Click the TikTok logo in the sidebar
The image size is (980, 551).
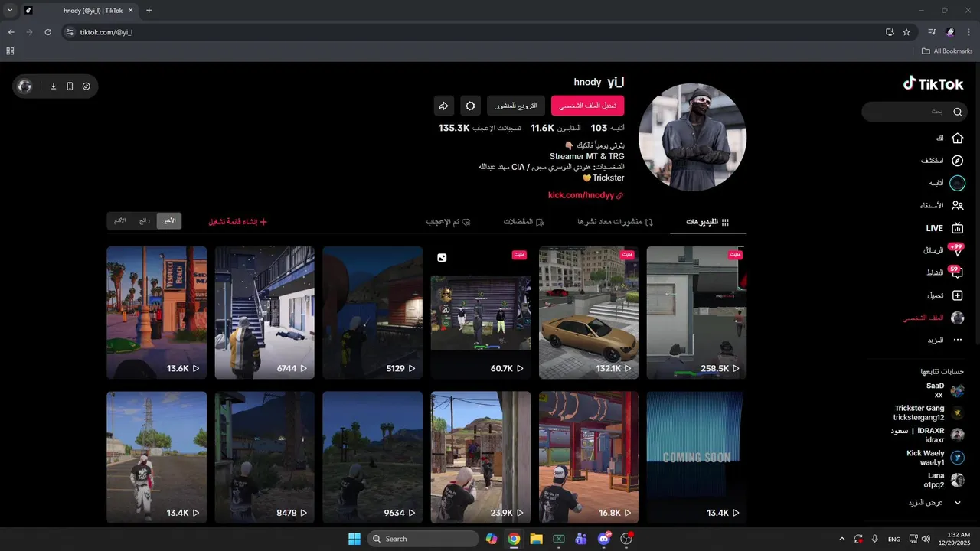coord(933,83)
